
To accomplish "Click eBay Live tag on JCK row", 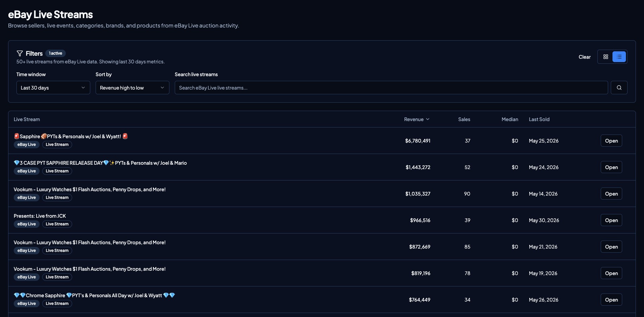I will [x=26, y=224].
